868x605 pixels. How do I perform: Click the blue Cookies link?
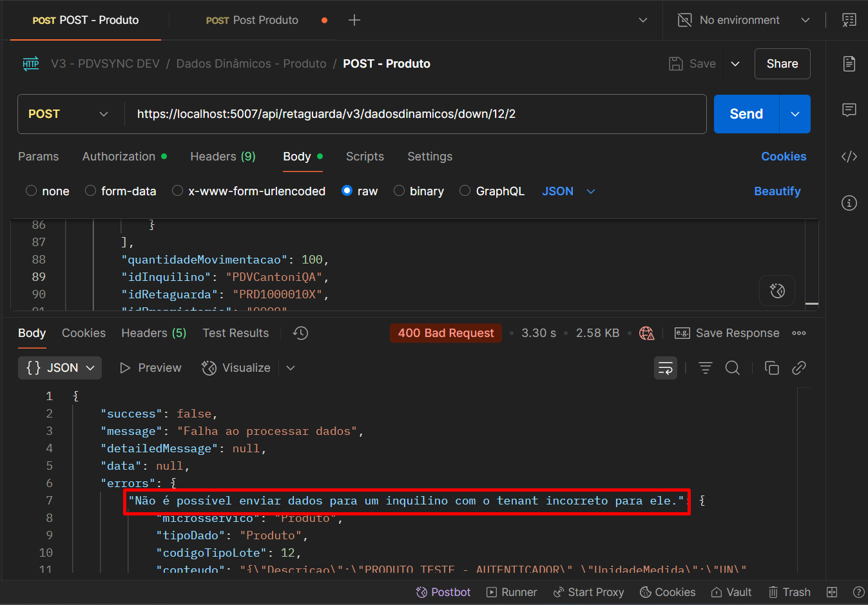[784, 157]
